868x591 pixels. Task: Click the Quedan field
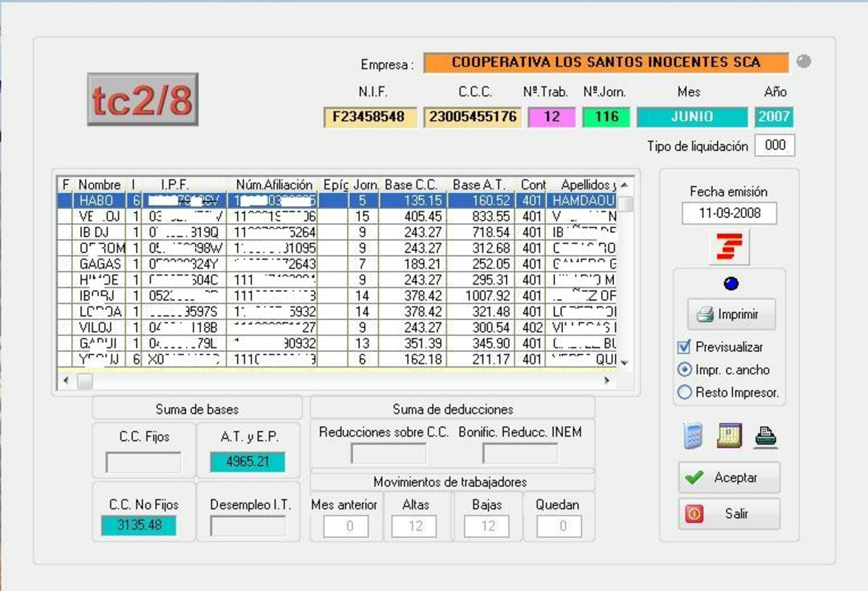click(x=559, y=526)
